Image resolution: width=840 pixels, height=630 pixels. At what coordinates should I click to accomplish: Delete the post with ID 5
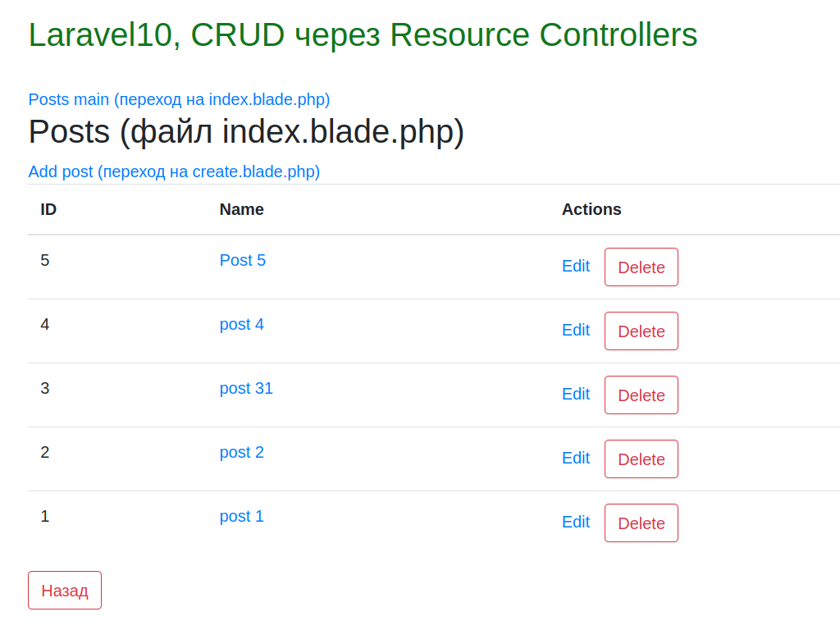click(641, 267)
